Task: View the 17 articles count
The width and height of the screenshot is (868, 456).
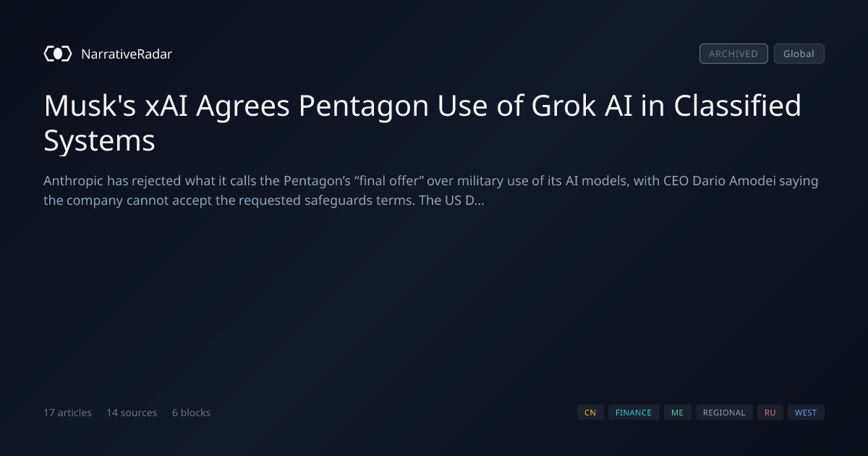Action: [x=67, y=413]
